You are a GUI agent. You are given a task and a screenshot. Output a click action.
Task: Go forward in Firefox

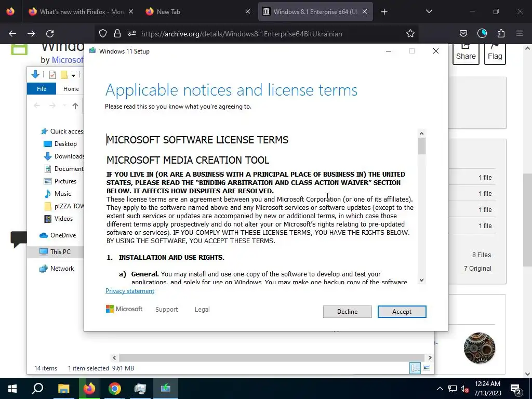tap(31, 34)
